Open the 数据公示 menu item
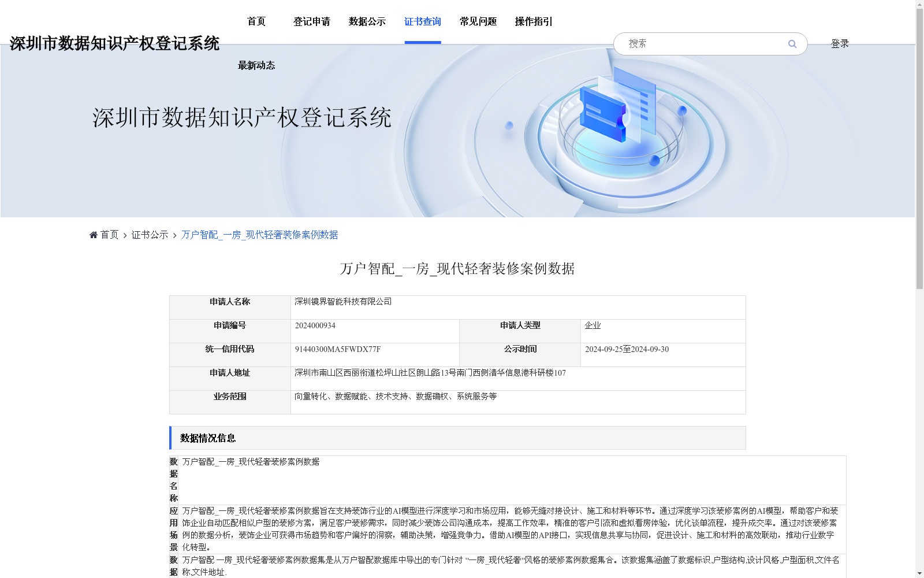Image resolution: width=924 pixels, height=578 pixels. pyautogui.click(x=367, y=21)
